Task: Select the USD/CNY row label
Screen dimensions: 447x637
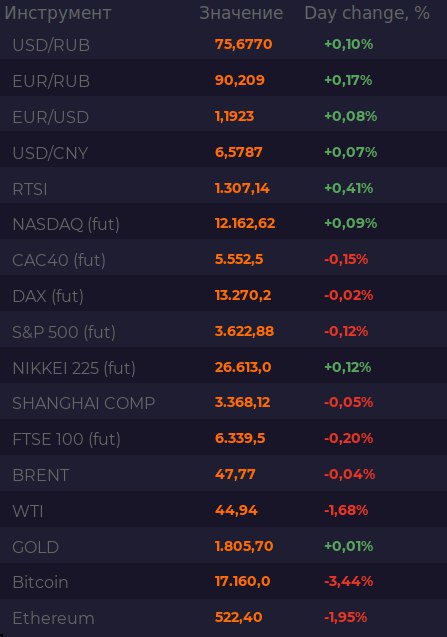Action: tap(50, 153)
